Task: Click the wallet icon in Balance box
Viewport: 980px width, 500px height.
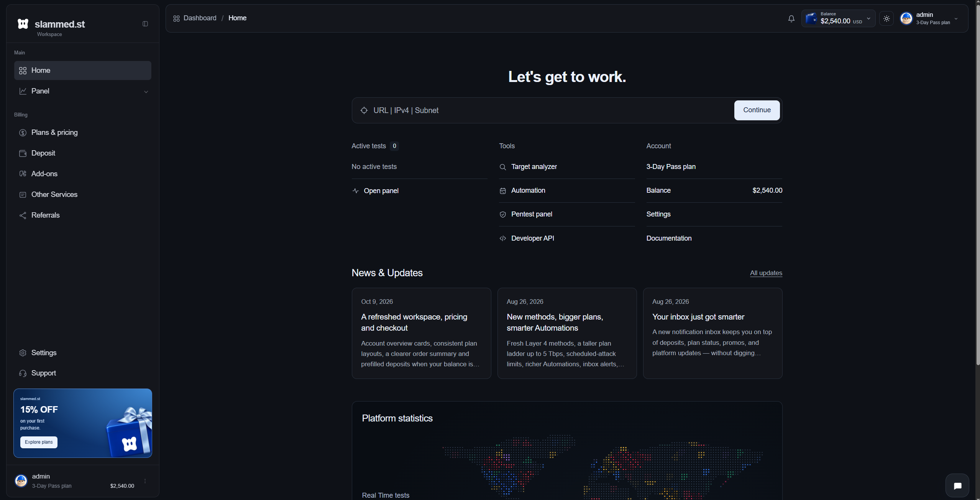Action: (x=811, y=18)
